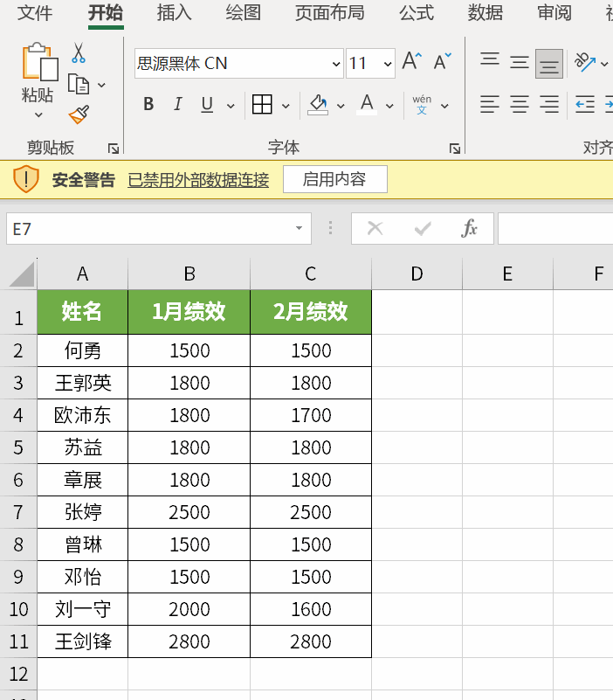Expand underline style options
The height and width of the screenshot is (700, 613).
[231, 106]
